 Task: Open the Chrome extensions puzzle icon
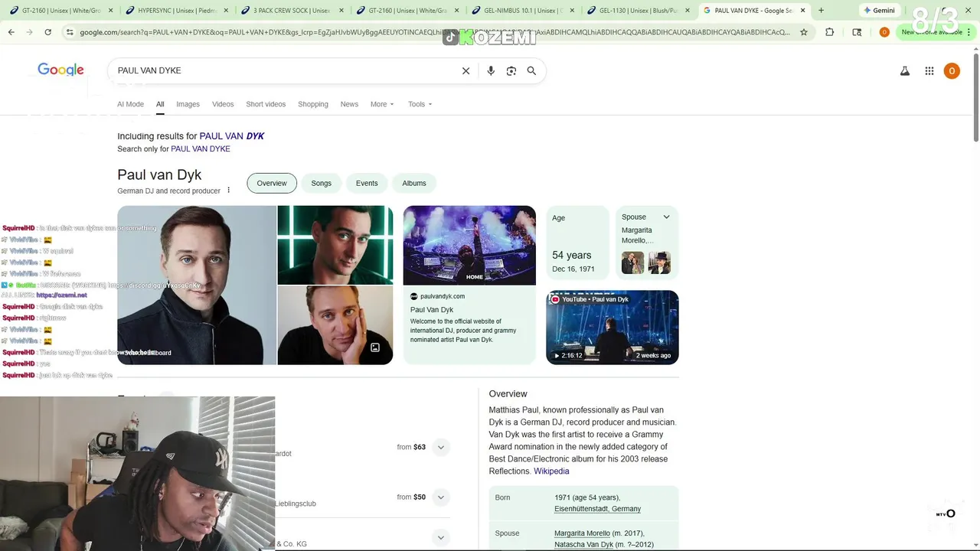click(x=830, y=32)
